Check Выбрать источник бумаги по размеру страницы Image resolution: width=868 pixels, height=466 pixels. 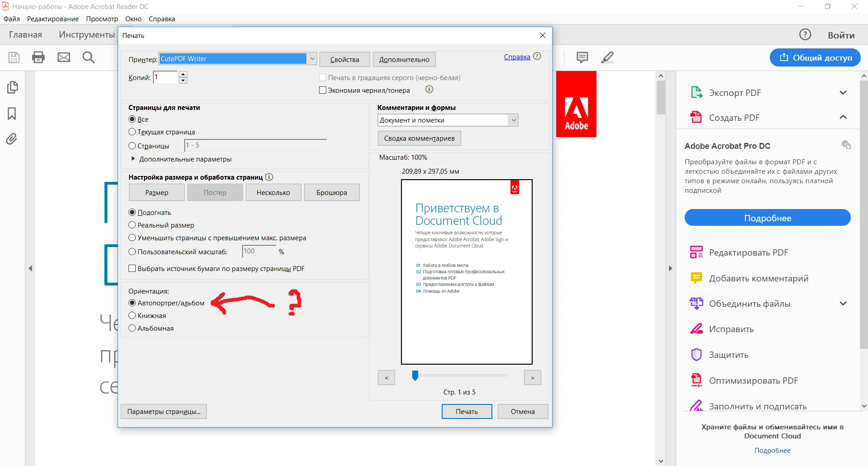[x=132, y=268]
